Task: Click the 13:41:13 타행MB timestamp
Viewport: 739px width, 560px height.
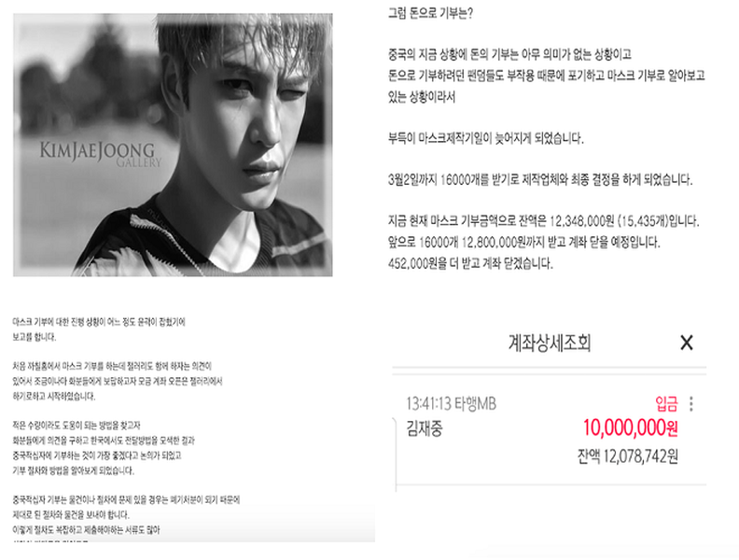Action: point(451,404)
